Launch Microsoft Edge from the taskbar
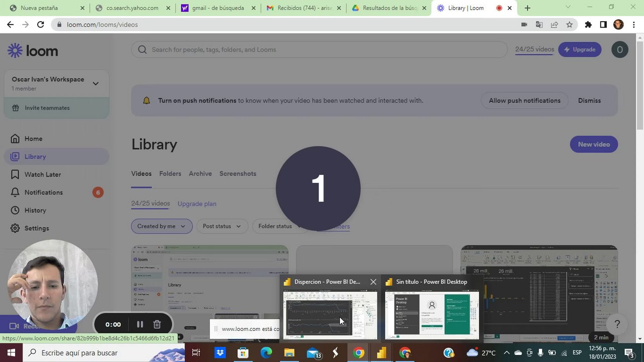 (x=266, y=353)
